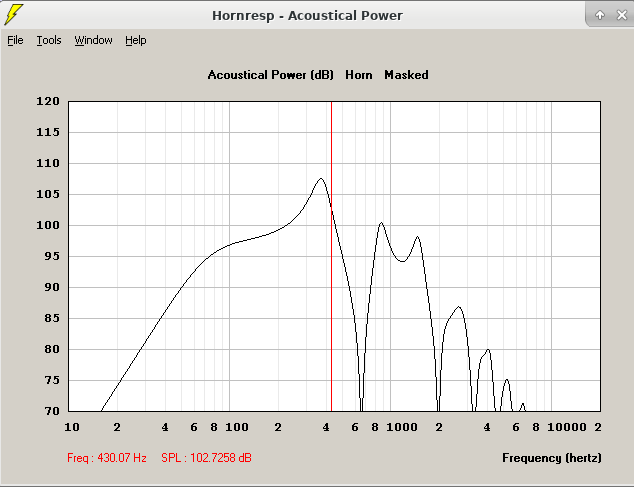Image resolution: width=634 pixels, height=487 pixels.
Task: Click the 105 value on vertical axis
Action: [x=48, y=194]
